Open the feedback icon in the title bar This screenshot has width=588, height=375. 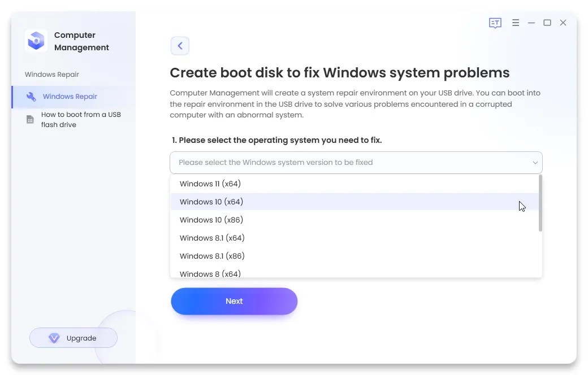(495, 23)
